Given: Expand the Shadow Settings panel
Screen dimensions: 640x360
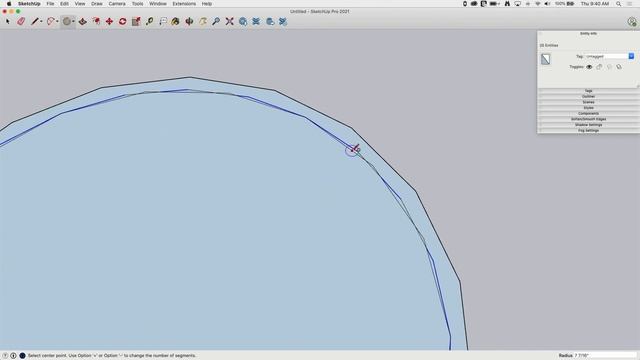Looking at the screenshot, I should [x=588, y=125].
